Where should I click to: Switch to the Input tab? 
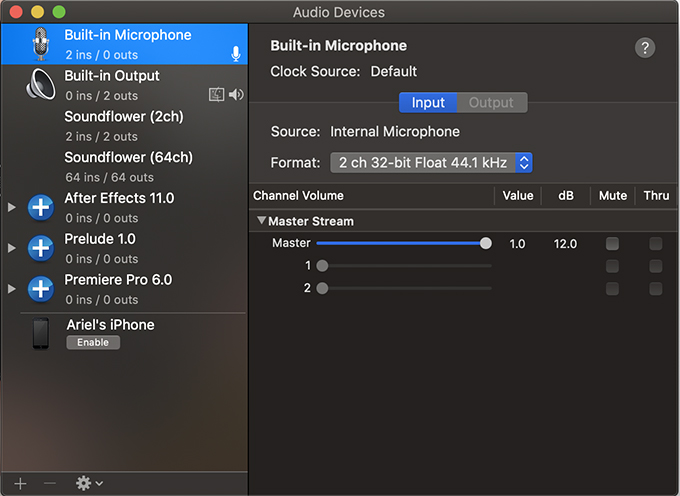coord(428,102)
